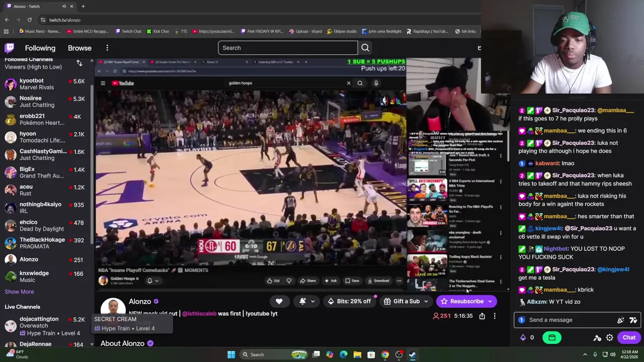Open the emote picker in chat input
Image resolution: width=644 pixels, height=362 pixels.
click(x=621, y=320)
